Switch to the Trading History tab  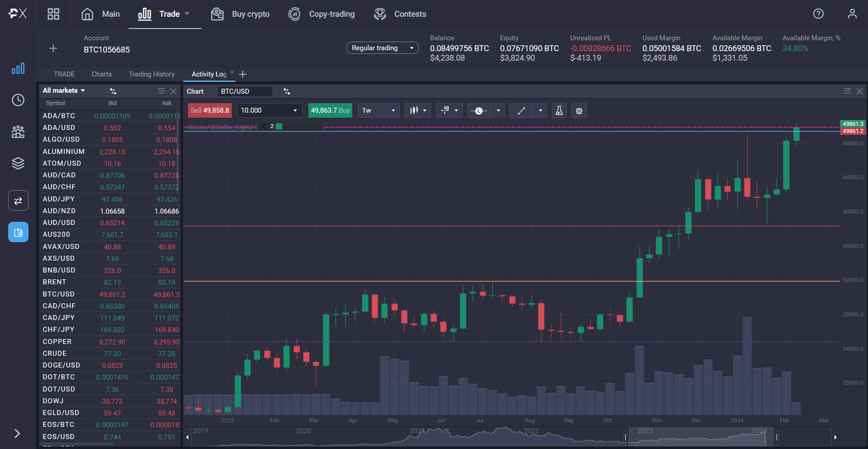[152, 74]
